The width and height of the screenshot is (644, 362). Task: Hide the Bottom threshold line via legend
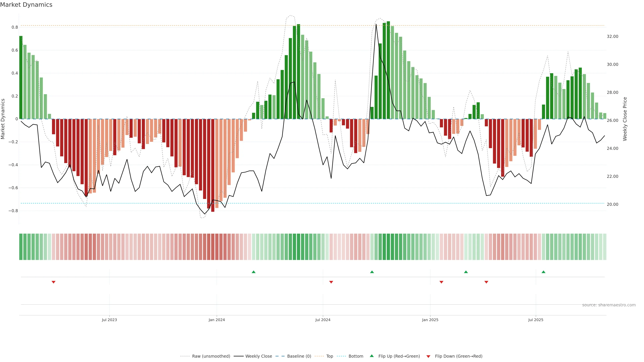tap(356, 356)
